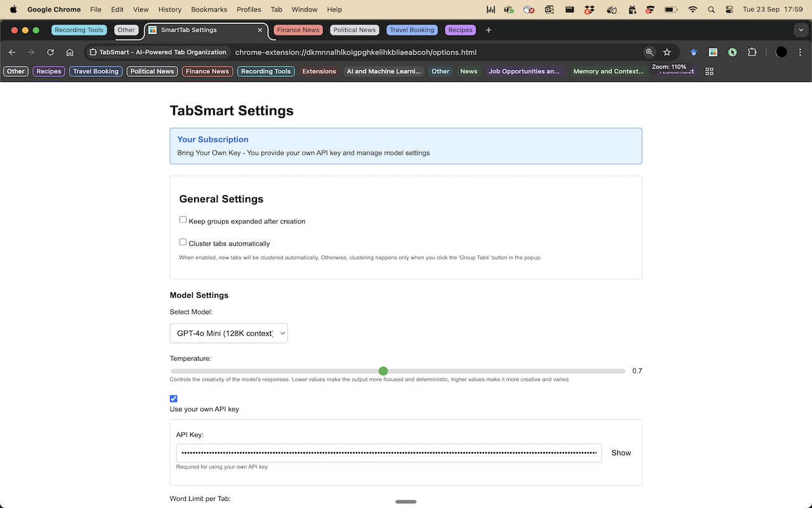Expand the Recipes group in the group bar
The height and width of the screenshot is (508, 812).
pyautogui.click(x=48, y=71)
